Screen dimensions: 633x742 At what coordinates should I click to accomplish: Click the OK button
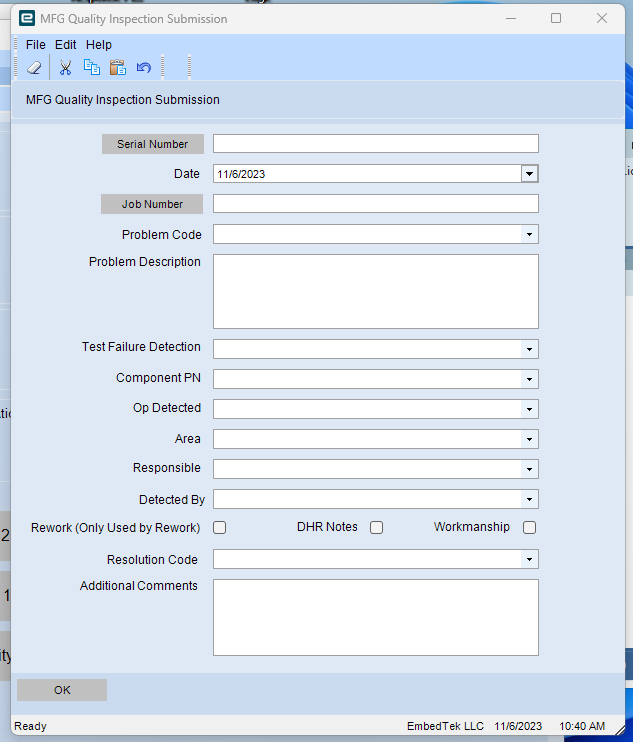(x=62, y=690)
